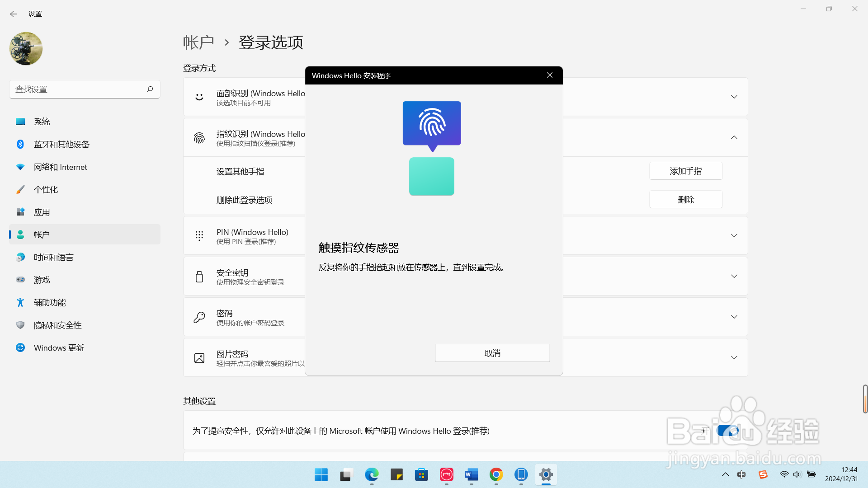This screenshot has width=868, height=488.
Task: Click the Settings page vertical scrollbar
Action: [865, 399]
